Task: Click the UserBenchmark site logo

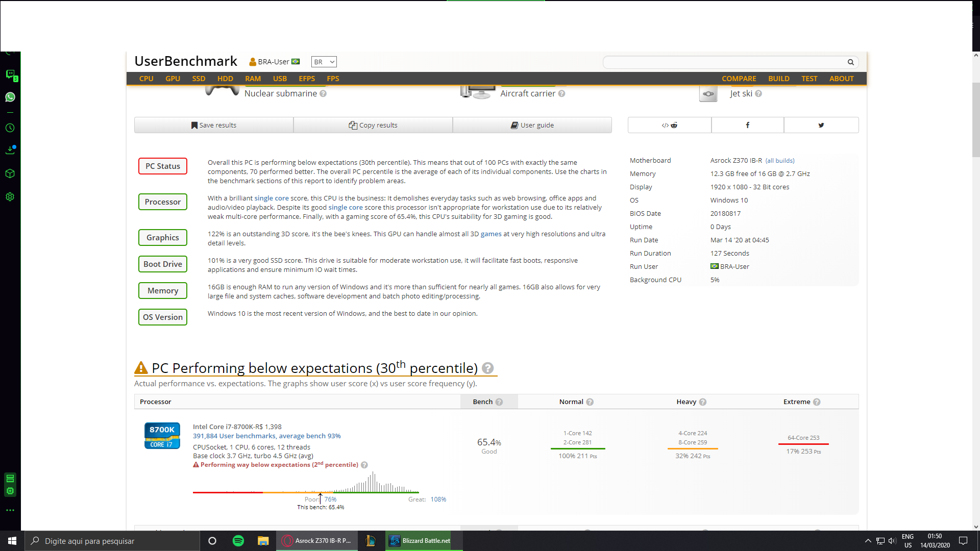Action: tap(186, 61)
